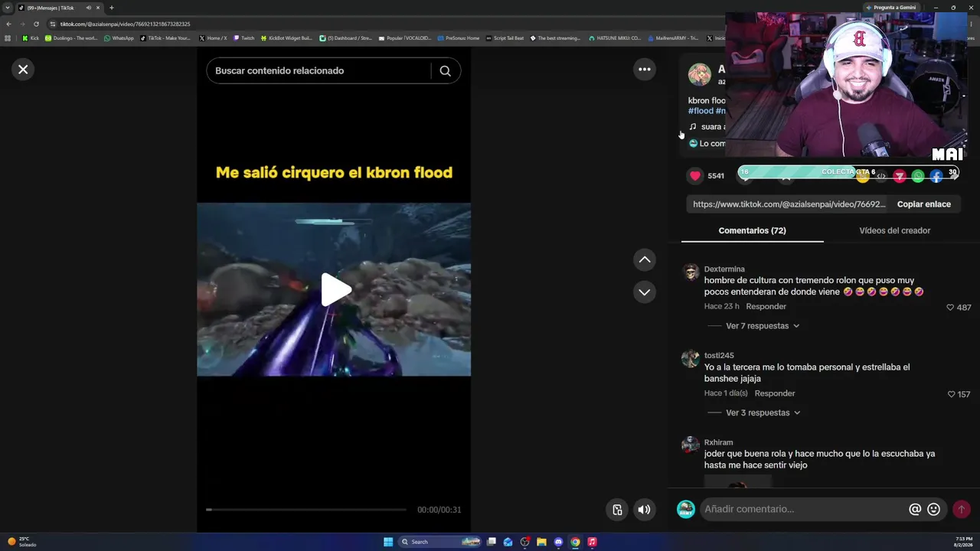Open the Chrome apps grid icon

(x=8, y=38)
